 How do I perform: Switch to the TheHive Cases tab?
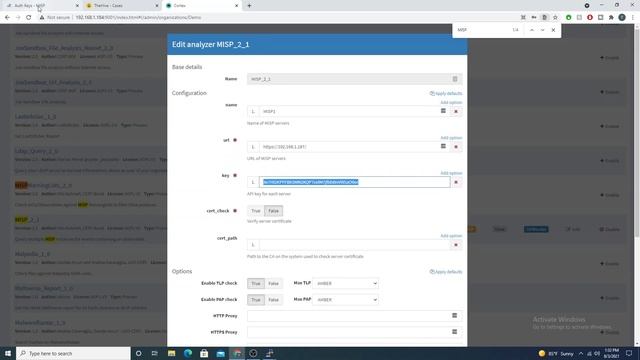tap(122, 6)
